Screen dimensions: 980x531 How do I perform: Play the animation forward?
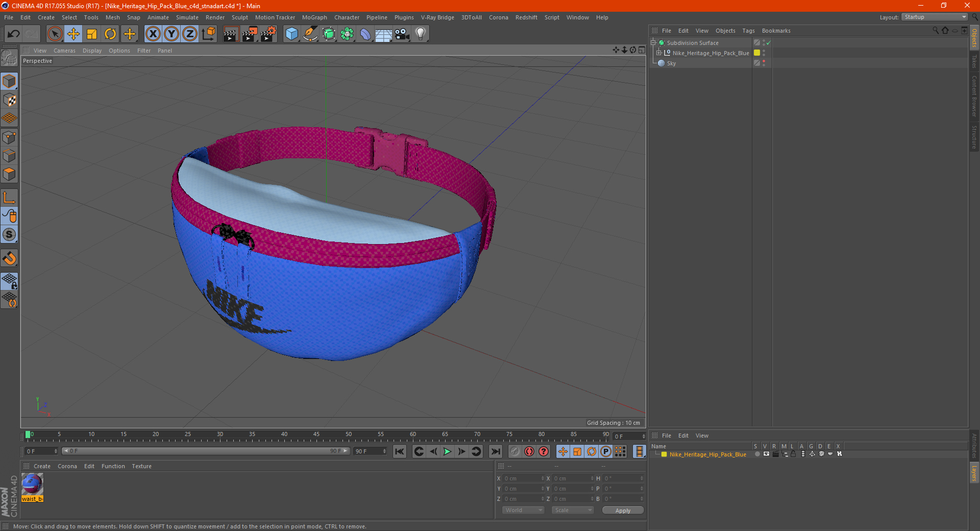pos(447,451)
